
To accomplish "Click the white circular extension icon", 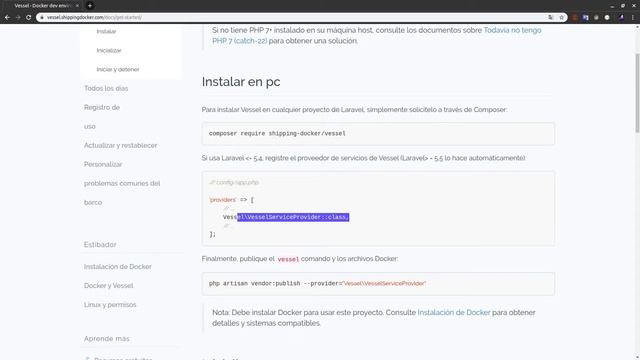I will 607,18.
